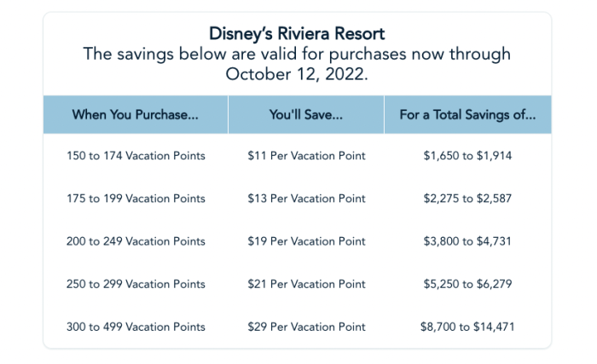Click the $3,800 to $4,731 savings cell
The image size is (597, 364).
tap(467, 241)
